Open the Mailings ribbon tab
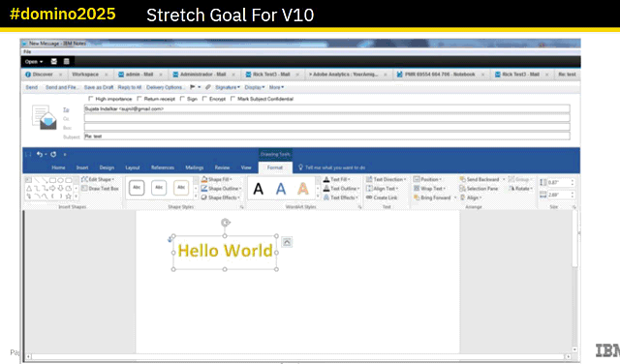 pos(195,167)
